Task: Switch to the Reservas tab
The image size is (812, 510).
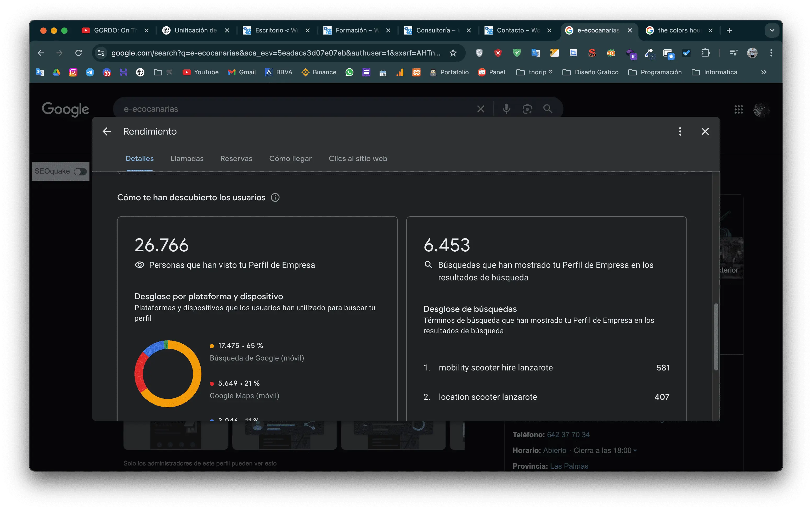Action: point(236,159)
